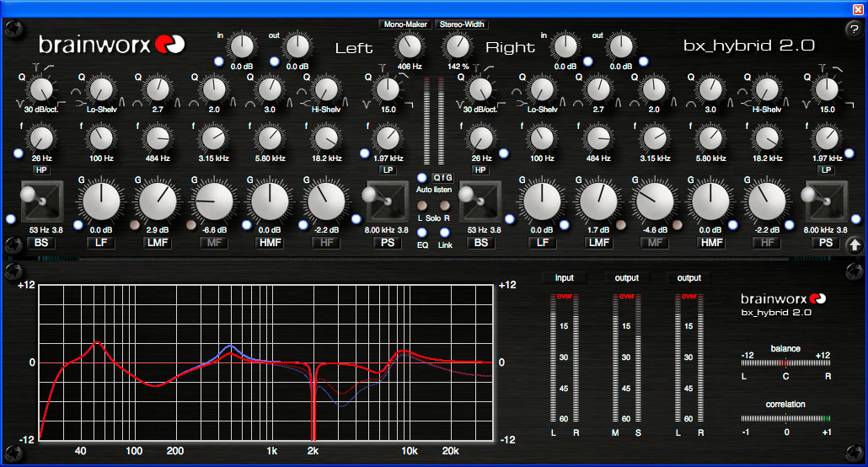868x467 pixels.
Task: Click Left 30 dB/oct. slope knob
Action: (41, 89)
